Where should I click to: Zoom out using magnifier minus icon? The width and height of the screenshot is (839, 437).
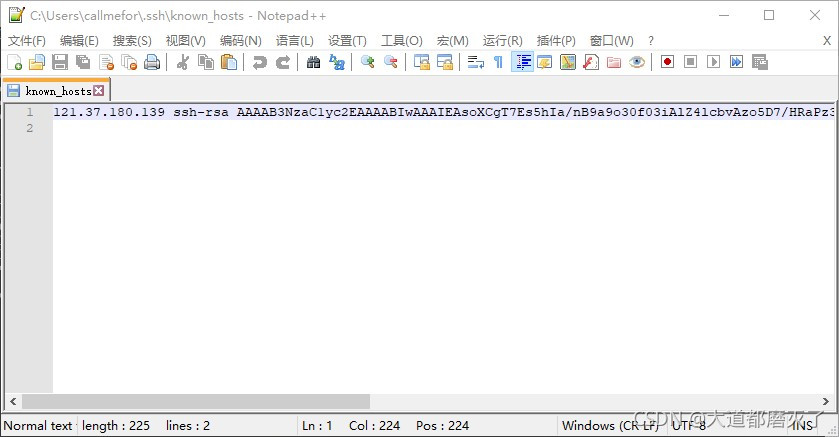pyautogui.click(x=391, y=63)
